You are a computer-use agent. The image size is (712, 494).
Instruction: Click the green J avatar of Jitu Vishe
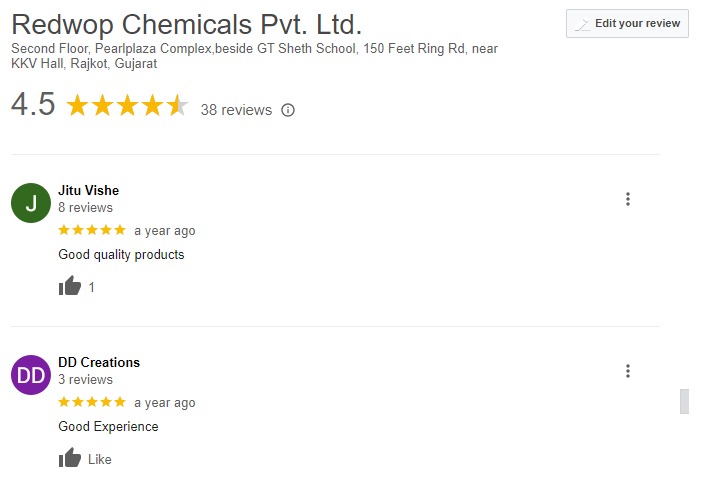[31, 203]
